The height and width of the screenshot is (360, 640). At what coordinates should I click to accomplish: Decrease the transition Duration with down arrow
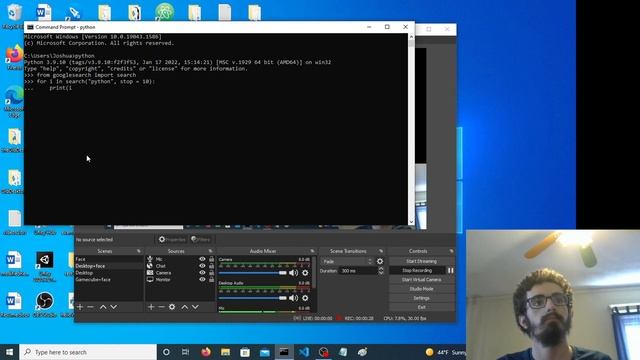click(381, 273)
